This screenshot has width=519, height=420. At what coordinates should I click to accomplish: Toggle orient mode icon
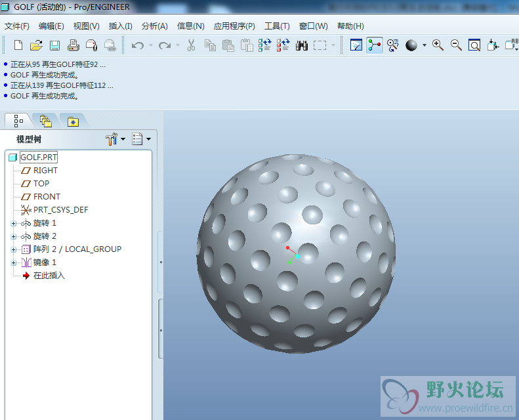(x=393, y=45)
